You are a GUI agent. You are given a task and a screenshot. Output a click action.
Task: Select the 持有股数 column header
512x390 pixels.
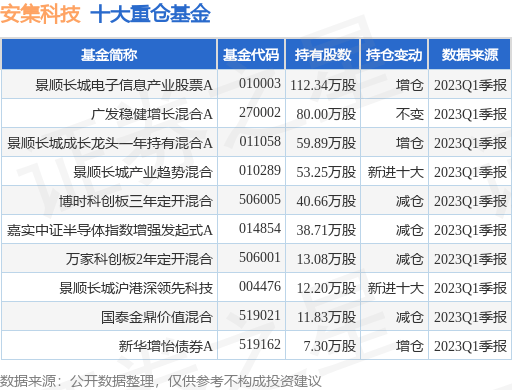point(323,55)
